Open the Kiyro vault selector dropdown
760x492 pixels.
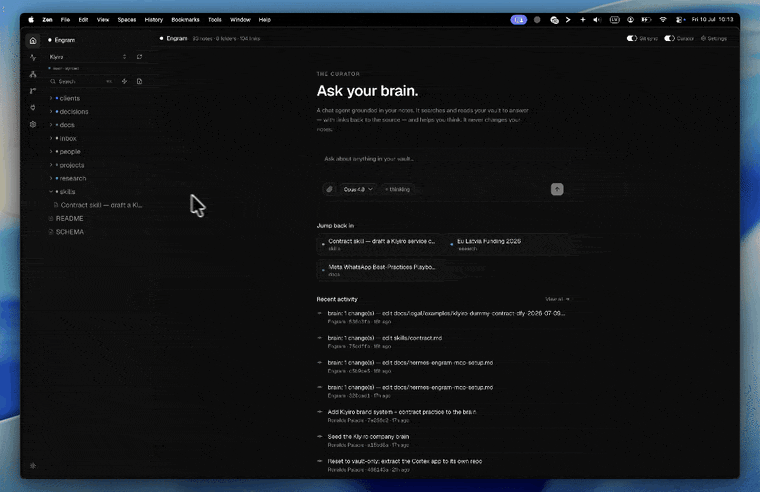click(88, 57)
